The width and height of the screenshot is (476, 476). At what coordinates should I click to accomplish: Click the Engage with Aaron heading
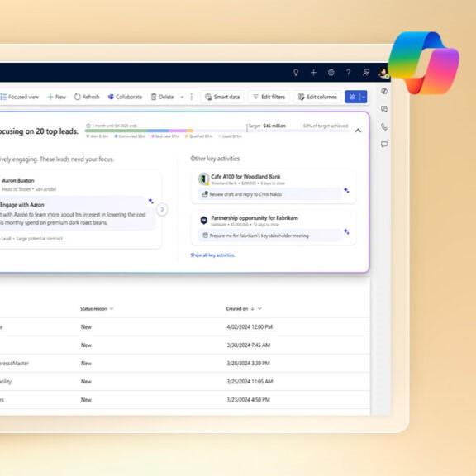pos(22,205)
